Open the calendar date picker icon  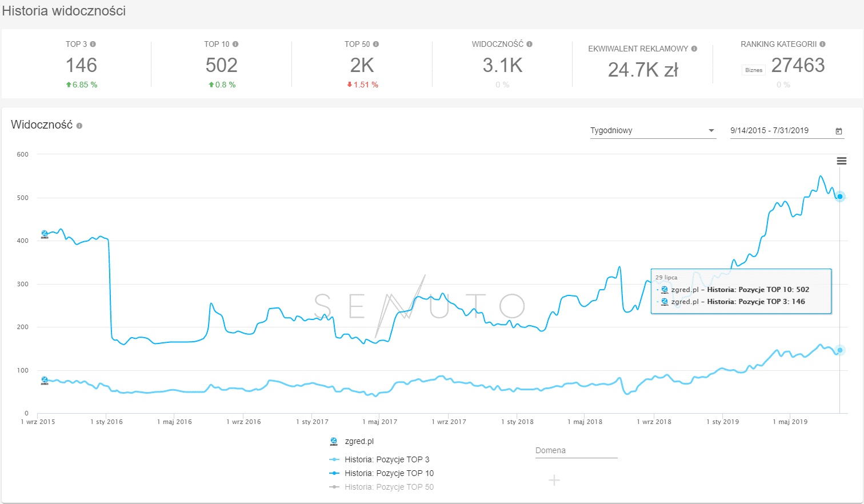click(x=839, y=131)
